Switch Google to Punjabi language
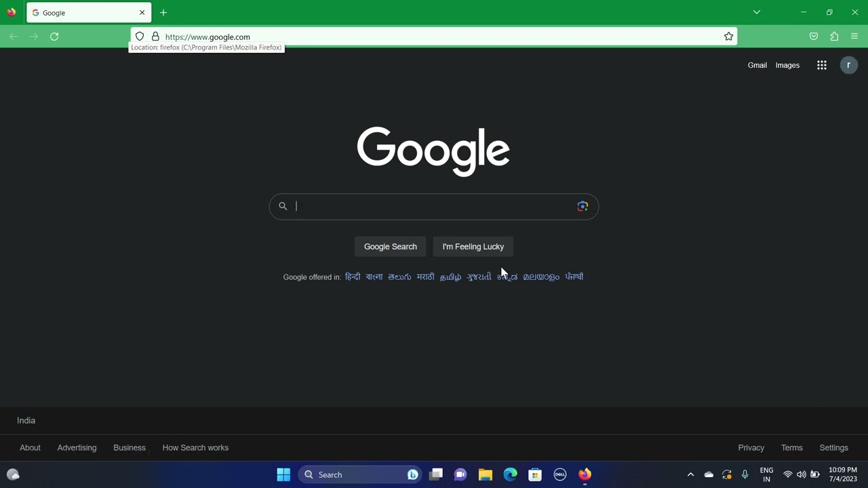This screenshot has width=868, height=488. pyautogui.click(x=574, y=277)
